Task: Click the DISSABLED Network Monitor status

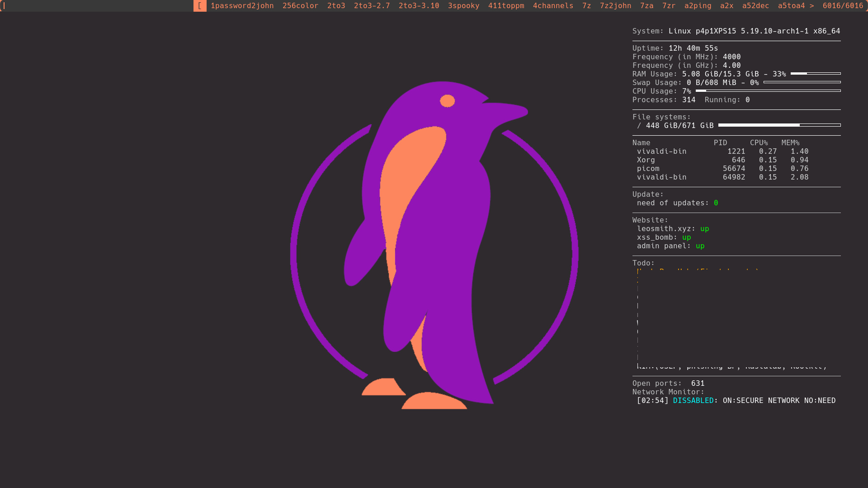Action: point(693,400)
